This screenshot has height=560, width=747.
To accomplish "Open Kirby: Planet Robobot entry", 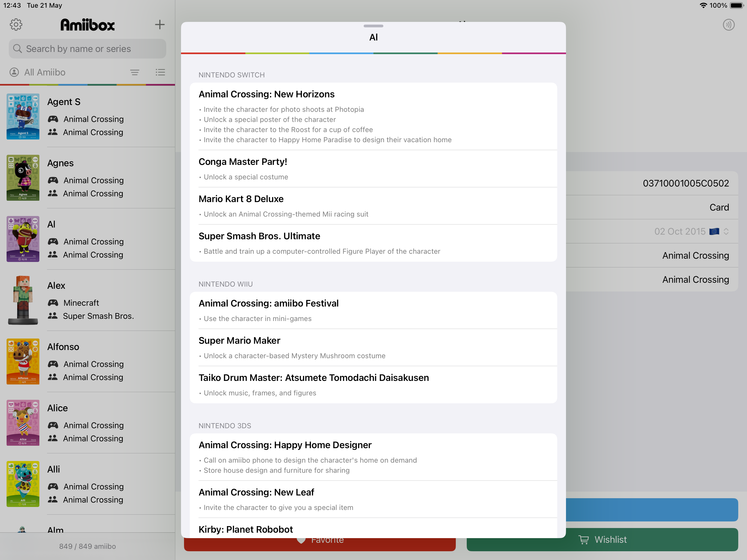I will [x=373, y=528].
